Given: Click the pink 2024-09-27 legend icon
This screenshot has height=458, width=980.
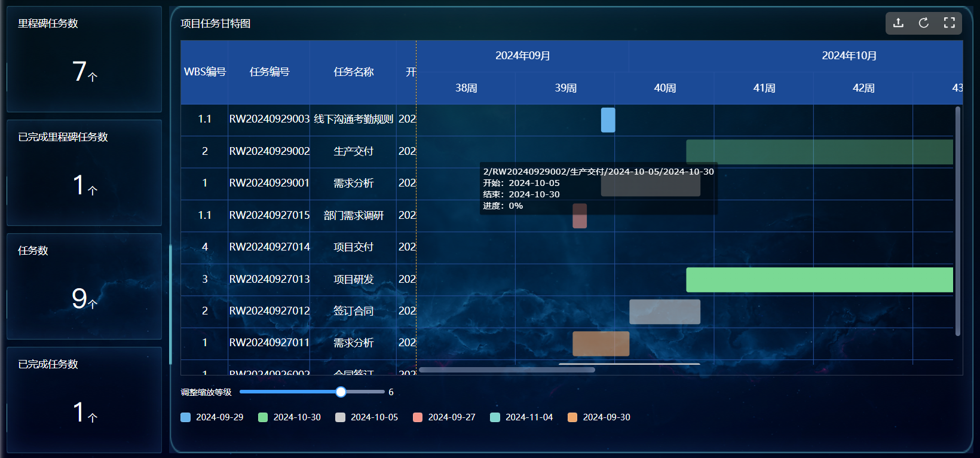Looking at the screenshot, I should point(418,417).
